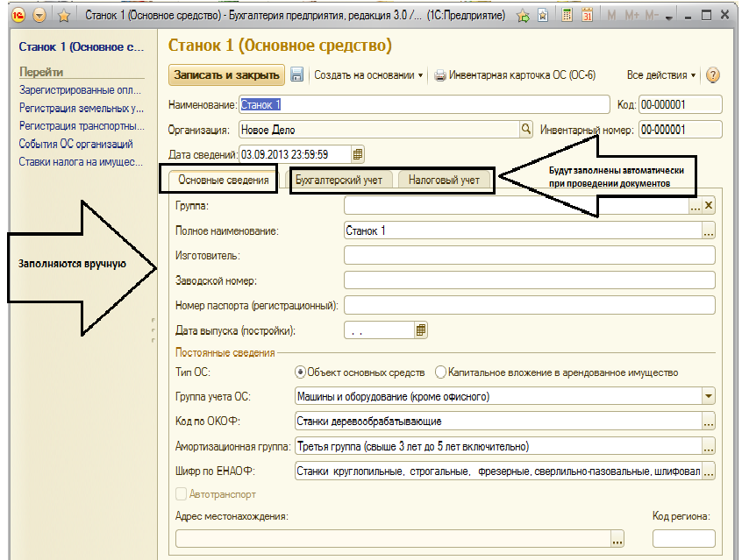Open the history page star icon
This screenshot has width=742, height=560.
543,16
